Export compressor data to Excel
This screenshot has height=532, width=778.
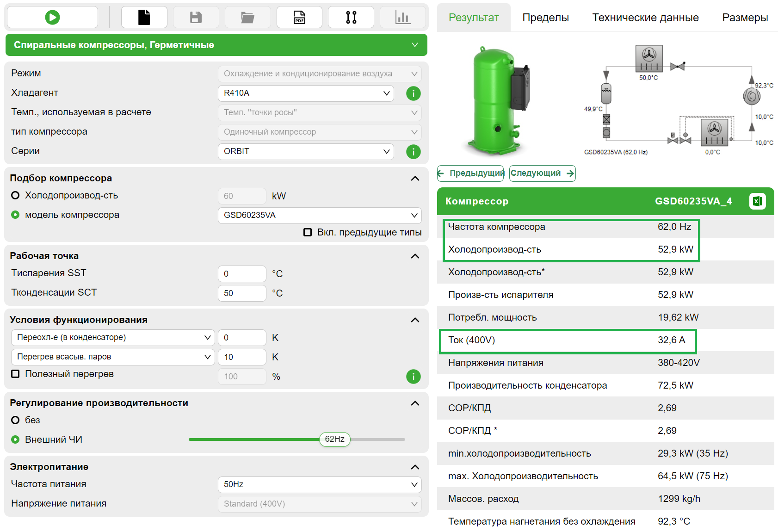click(758, 201)
